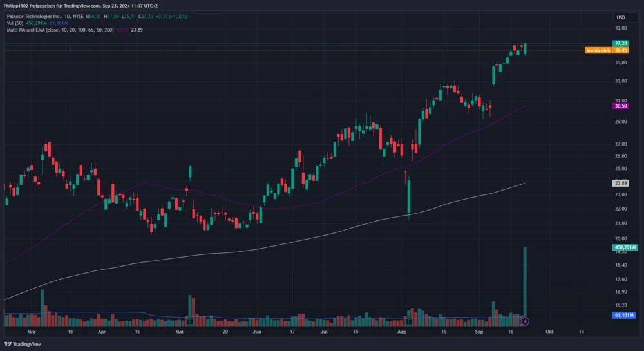This screenshot has height=351, width=644.
Task: Click the earnings 'E' marker near Mai
Action: (x=190, y=320)
